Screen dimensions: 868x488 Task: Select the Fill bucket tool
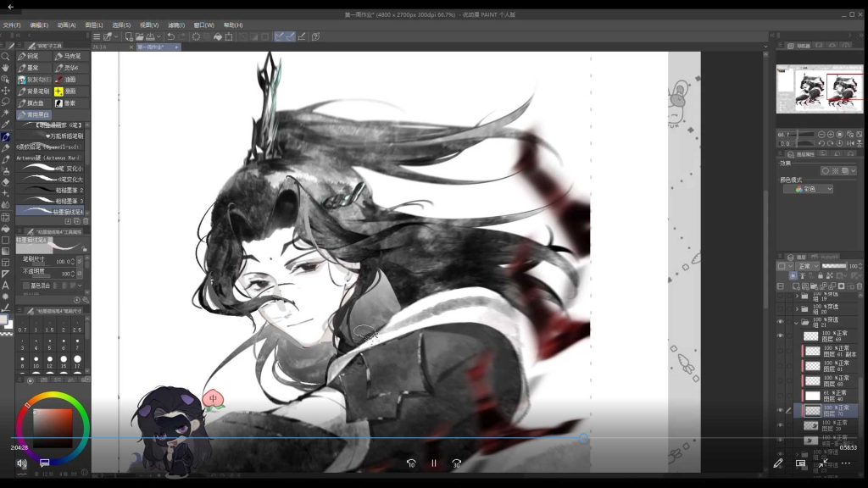[6, 229]
